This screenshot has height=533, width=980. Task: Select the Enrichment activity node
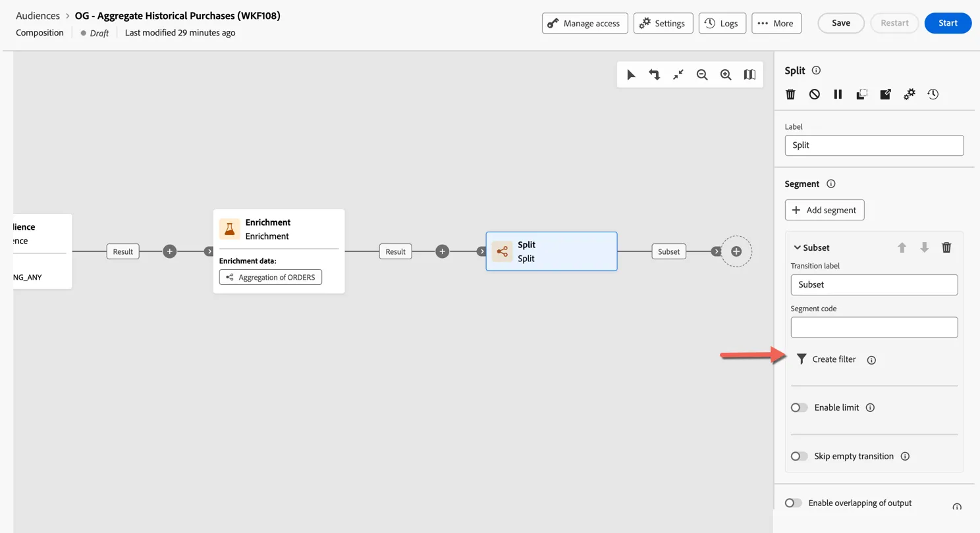(x=279, y=251)
